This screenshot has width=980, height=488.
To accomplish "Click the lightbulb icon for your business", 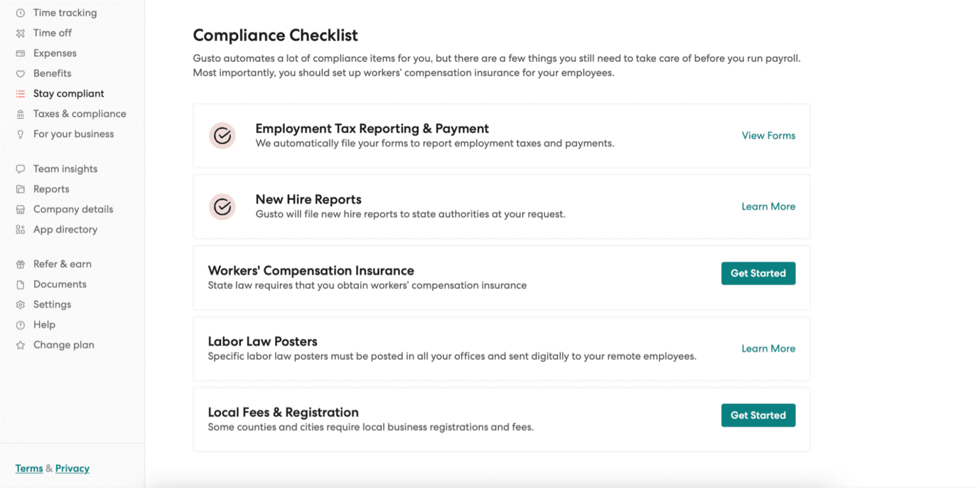I will 20,134.
